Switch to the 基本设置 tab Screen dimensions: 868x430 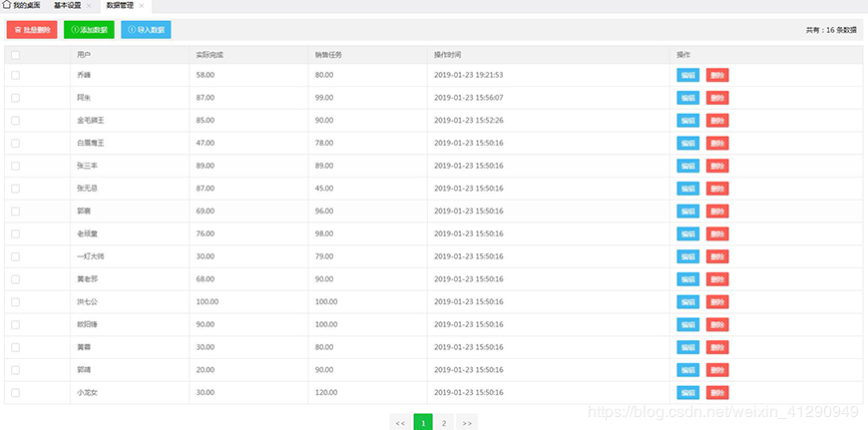point(68,6)
